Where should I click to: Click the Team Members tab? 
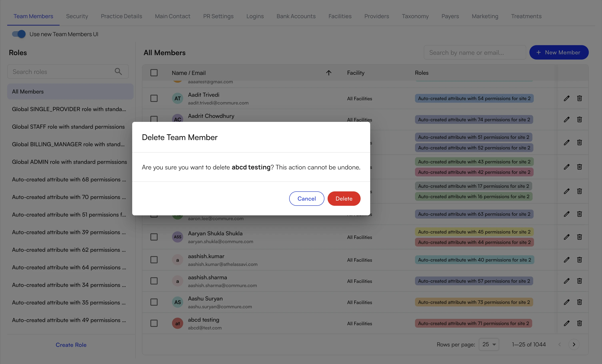coord(33,16)
